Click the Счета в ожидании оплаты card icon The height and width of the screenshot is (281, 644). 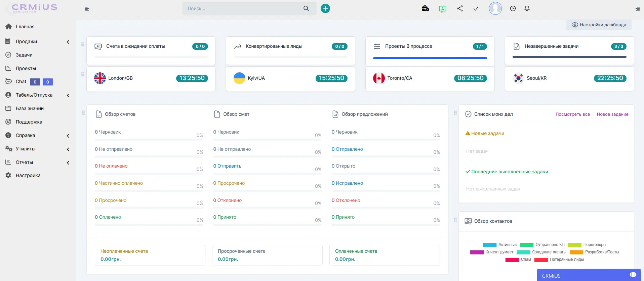click(98, 46)
